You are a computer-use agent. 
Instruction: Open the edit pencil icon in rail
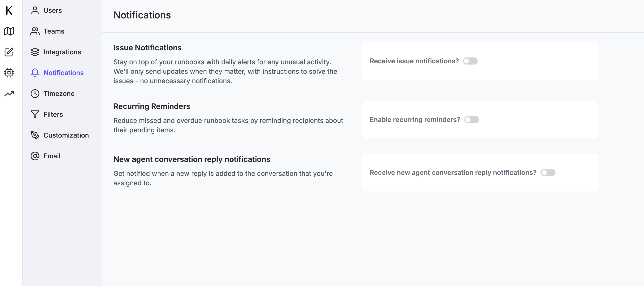pyautogui.click(x=9, y=52)
